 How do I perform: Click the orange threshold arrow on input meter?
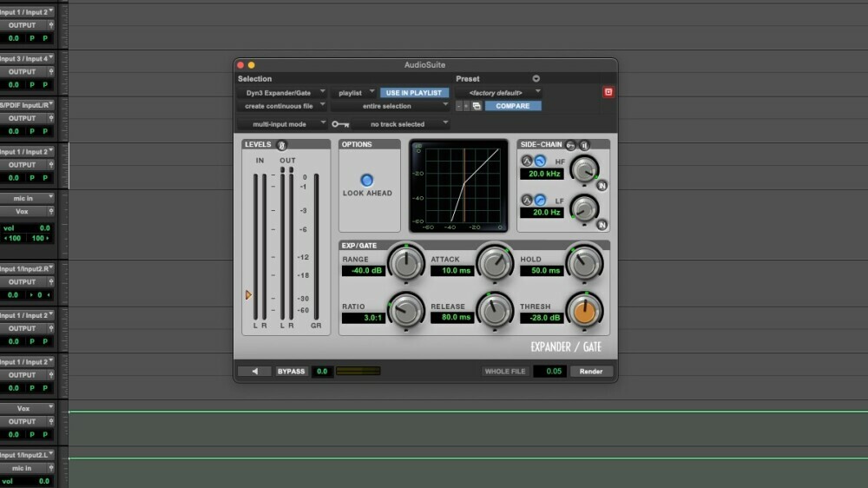(248, 294)
